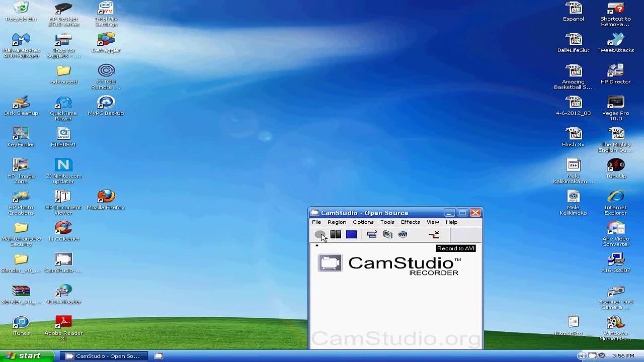Select the Shop for Supplies icon
The height and width of the screenshot is (362, 644).
(63, 46)
